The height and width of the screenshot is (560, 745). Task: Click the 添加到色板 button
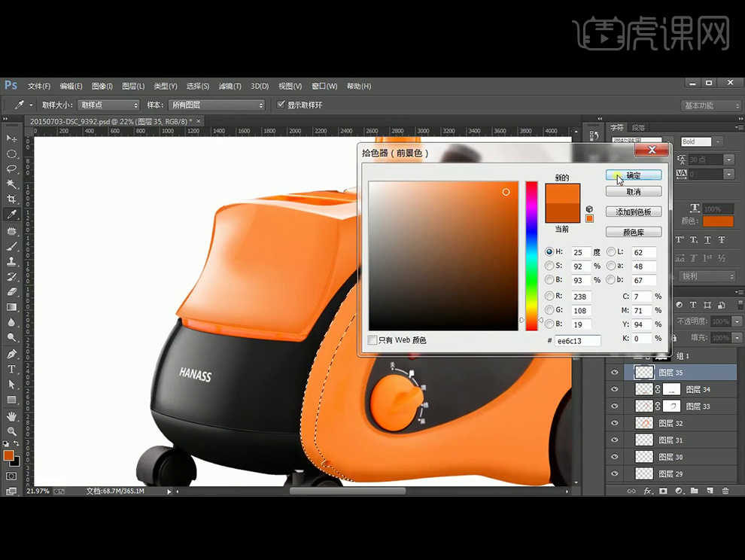[x=634, y=212]
